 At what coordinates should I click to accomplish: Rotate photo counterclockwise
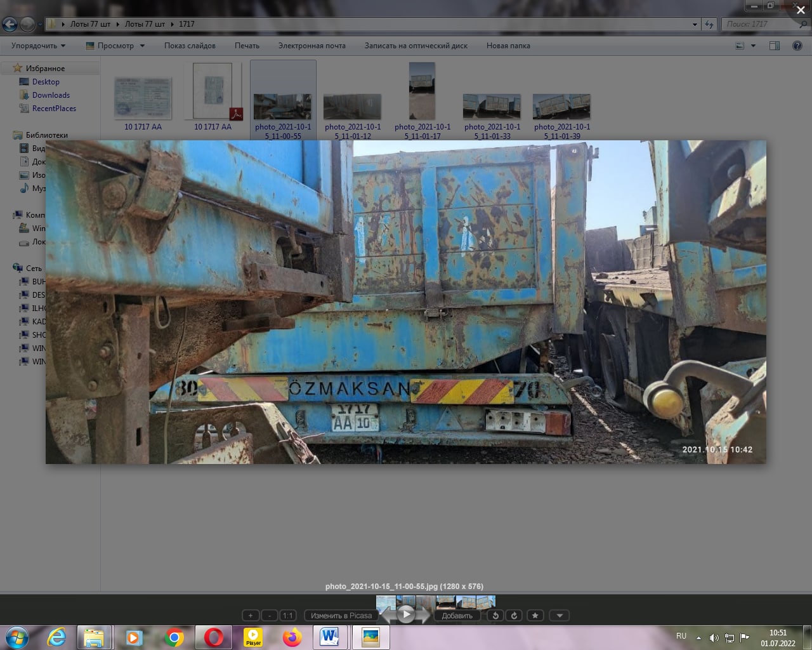pos(496,615)
